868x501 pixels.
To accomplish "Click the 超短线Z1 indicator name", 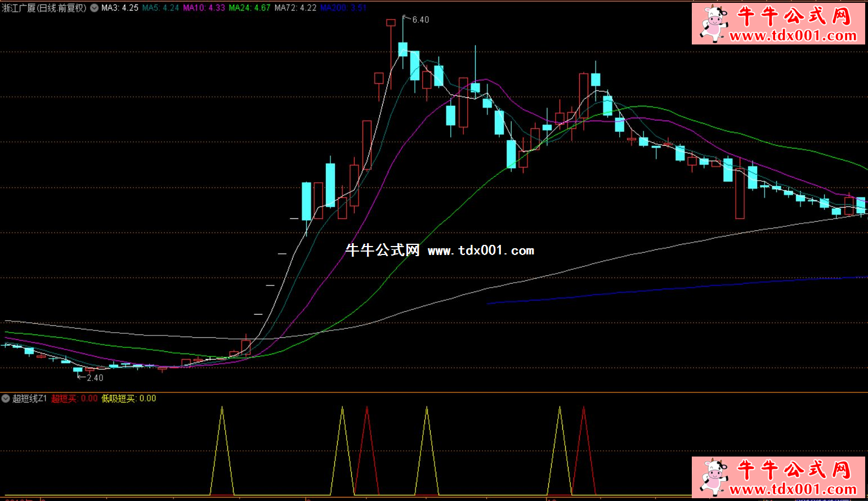I will pos(30,399).
